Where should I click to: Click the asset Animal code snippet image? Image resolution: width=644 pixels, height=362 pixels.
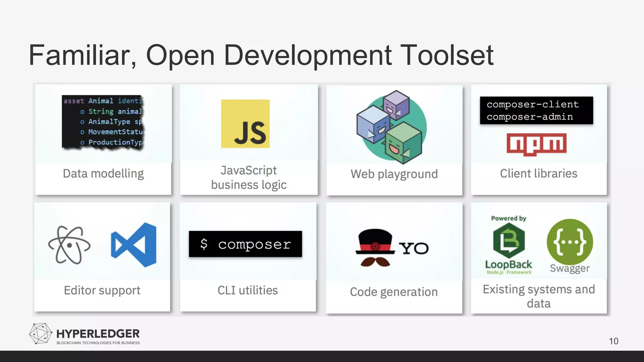tap(103, 122)
